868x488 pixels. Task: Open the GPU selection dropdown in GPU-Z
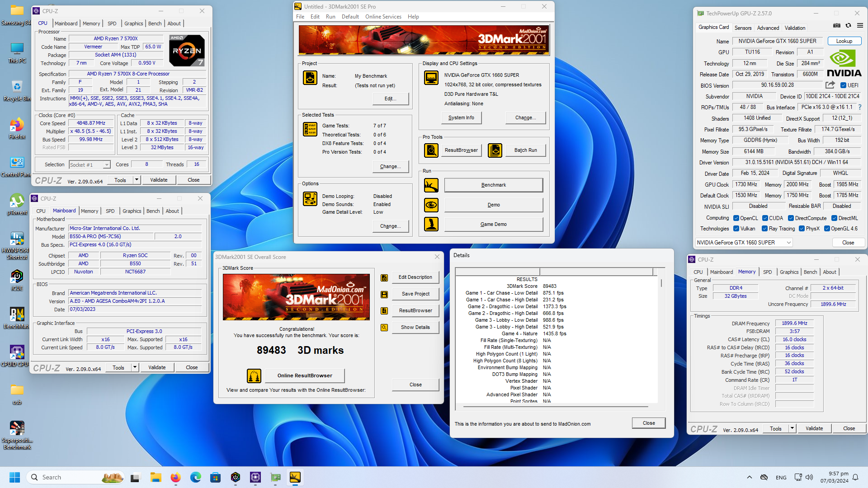pyautogui.click(x=744, y=243)
